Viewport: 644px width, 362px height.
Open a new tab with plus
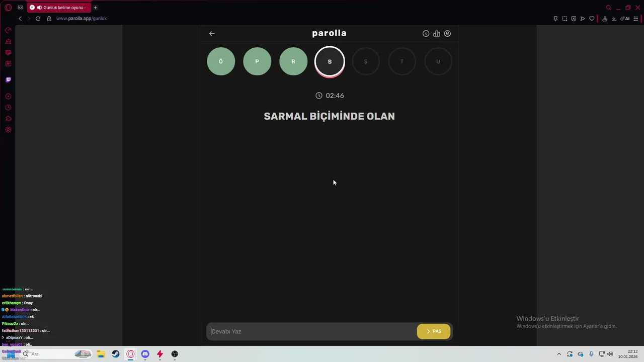coord(95,8)
